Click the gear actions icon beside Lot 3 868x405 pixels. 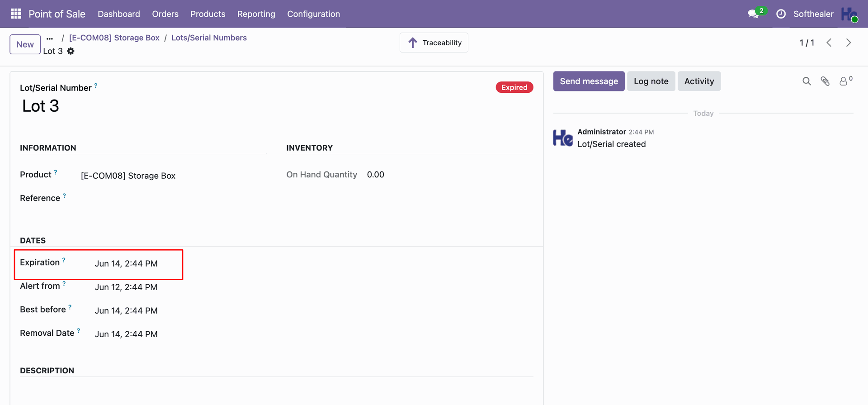point(71,51)
